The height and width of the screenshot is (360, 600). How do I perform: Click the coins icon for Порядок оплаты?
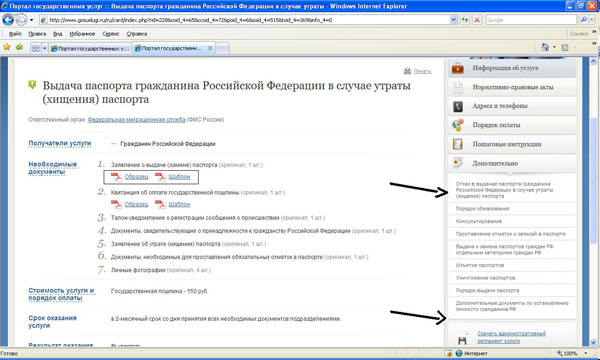point(458,125)
